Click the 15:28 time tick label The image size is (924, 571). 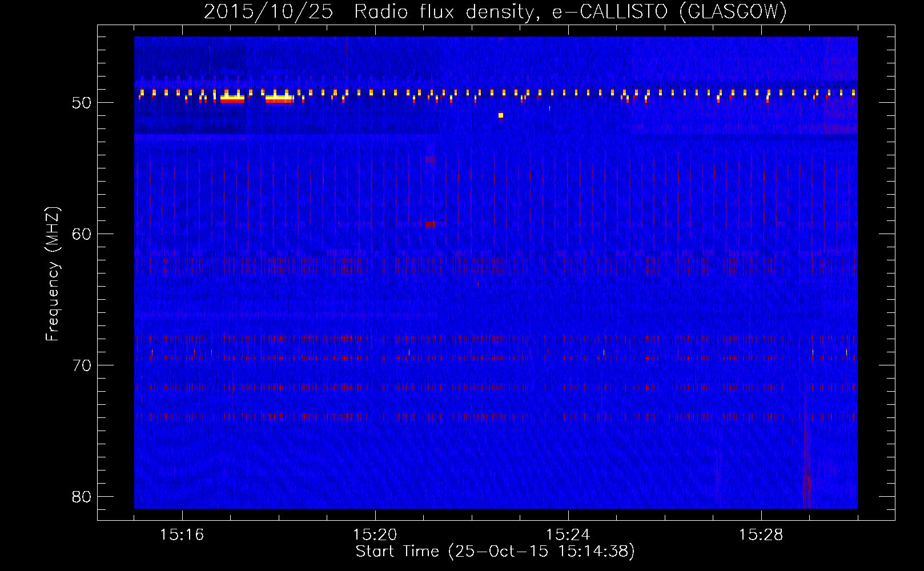tap(761, 534)
